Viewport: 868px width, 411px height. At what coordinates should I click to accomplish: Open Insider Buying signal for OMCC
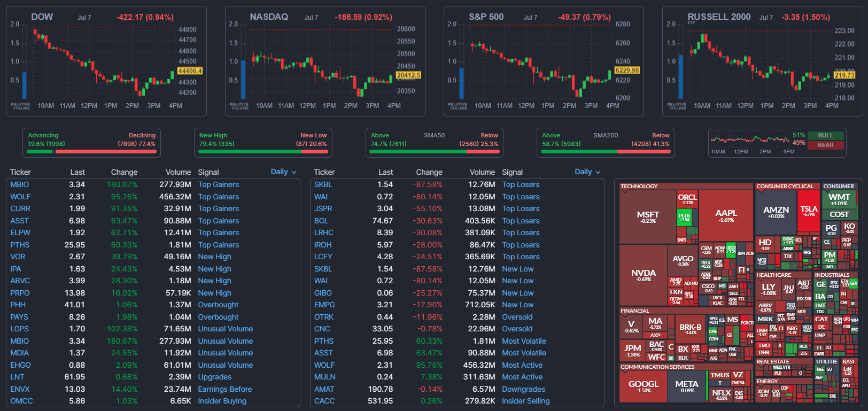[x=222, y=401]
